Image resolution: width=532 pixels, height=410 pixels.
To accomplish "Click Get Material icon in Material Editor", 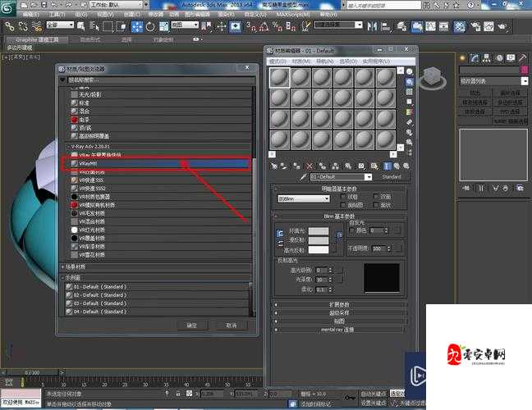I will click(273, 166).
